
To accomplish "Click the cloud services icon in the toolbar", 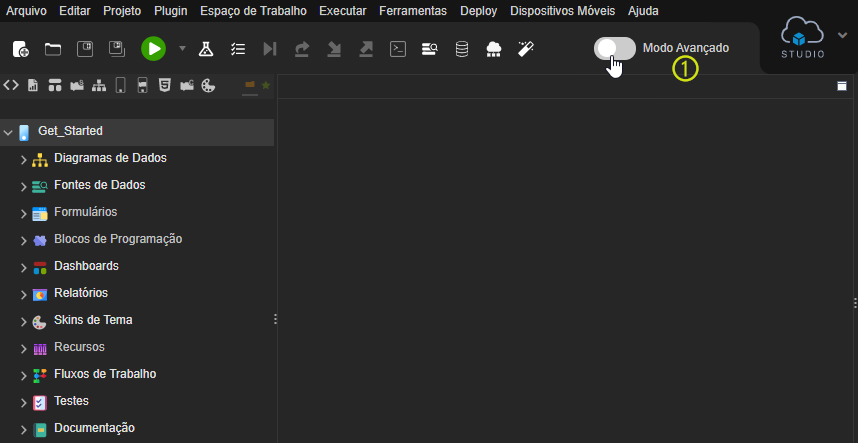I will coord(494,49).
